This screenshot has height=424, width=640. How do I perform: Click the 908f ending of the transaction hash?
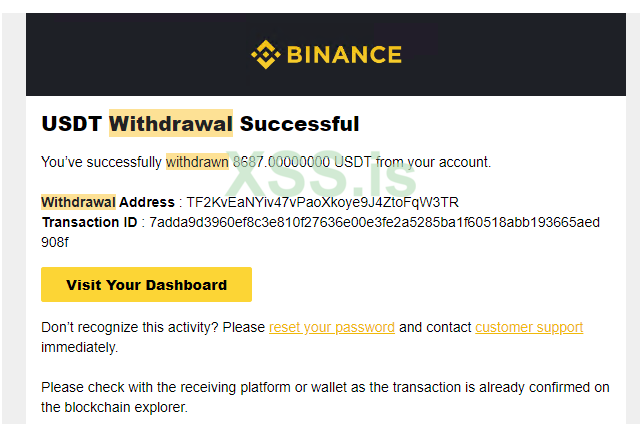[55, 241]
